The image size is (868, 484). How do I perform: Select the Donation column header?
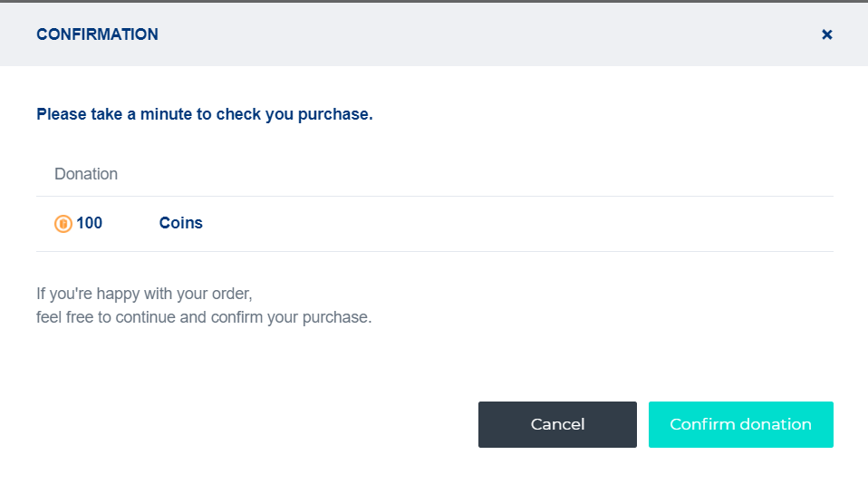tap(86, 174)
